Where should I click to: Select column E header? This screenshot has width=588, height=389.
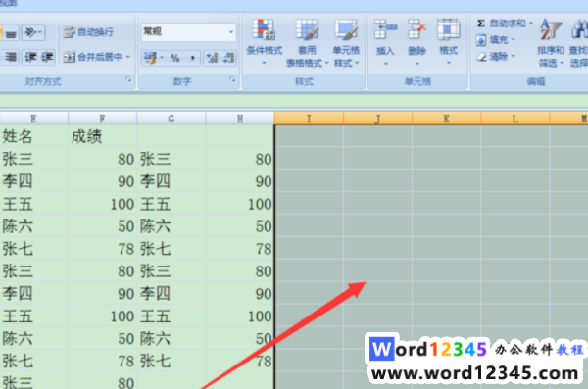tap(33, 119)
